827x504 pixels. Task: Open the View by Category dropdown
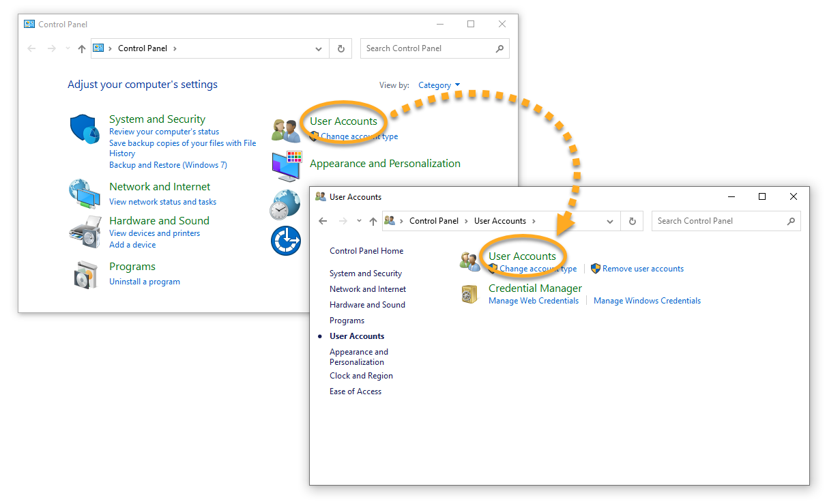point(439,85)
